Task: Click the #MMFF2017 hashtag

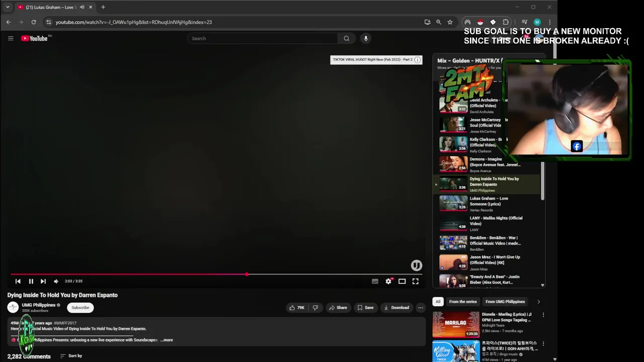Action: pyautogui.click(x=65, y=323)
